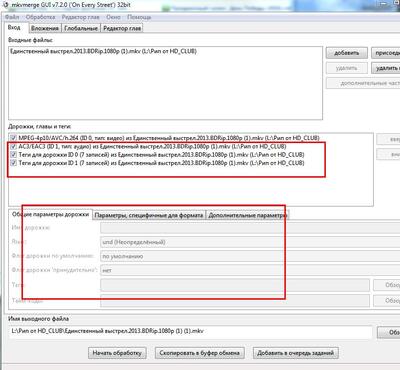Select the Теги для дорожки ID 1 row
Viewport: 400px width, 370px height.
161,163
